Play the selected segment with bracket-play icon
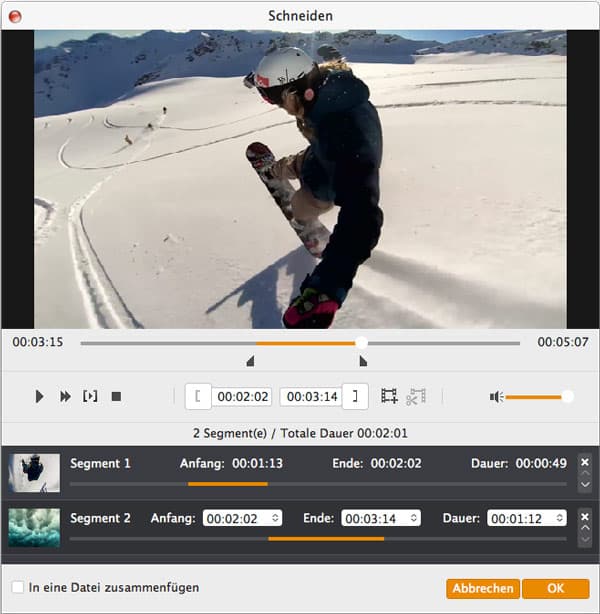Viewport: 600px width, 614px height. point(90,397)
